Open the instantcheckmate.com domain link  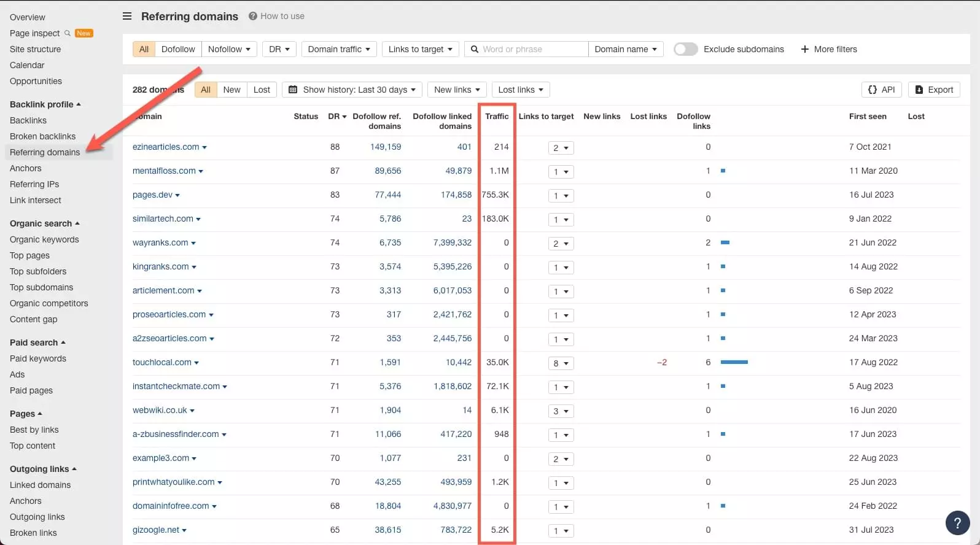(x=176, y=386)
